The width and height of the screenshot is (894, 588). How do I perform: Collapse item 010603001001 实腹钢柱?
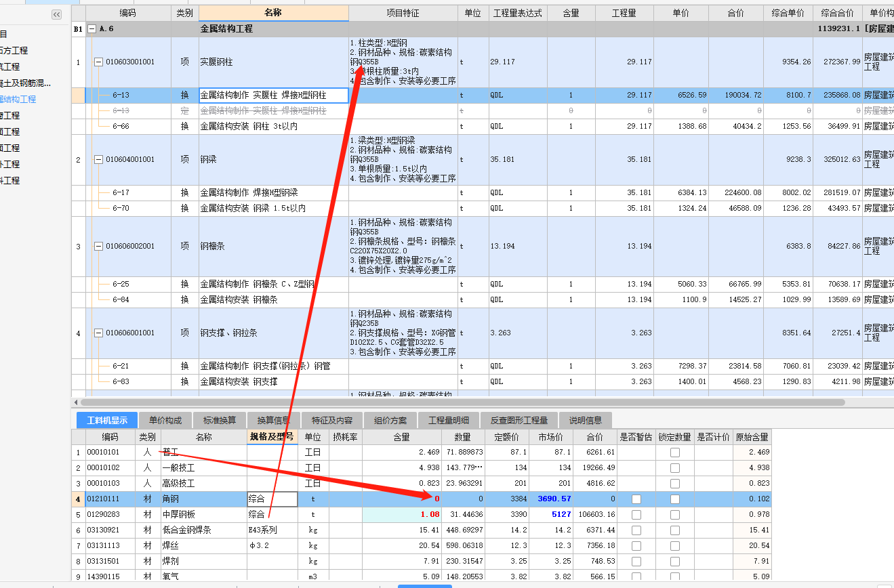[98, 62]
